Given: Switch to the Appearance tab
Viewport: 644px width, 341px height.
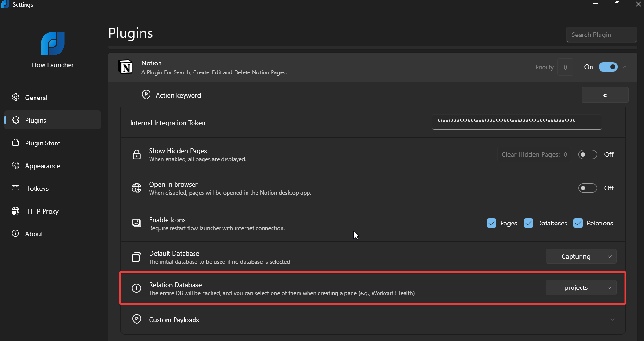Looking at the screenshot, I should point(53,166).
